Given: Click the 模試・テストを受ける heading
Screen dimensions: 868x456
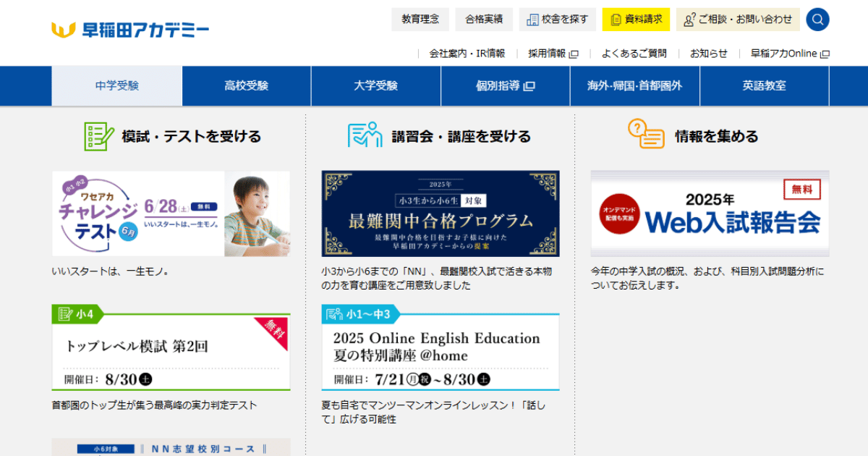Looking at the screenshot, I should 192,136.
